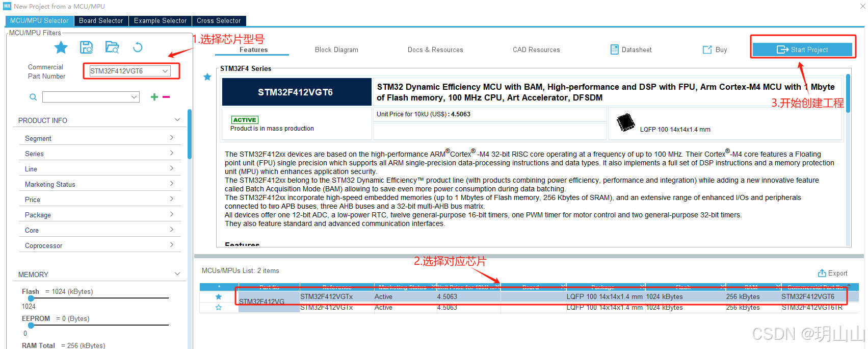The width and height of the screenshot is (868, 349).
Task: Collapse the PRODUCT INFO section
Action: click(x=177, y=120)
